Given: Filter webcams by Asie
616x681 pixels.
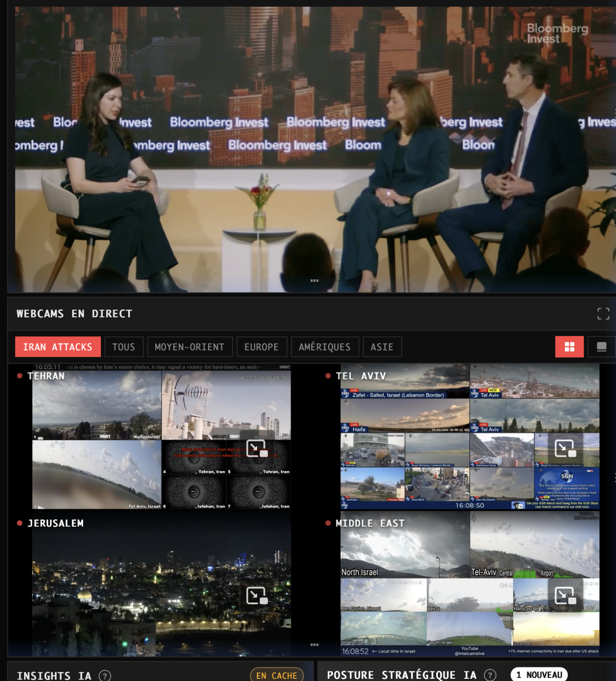Looking at the screenshot, I should [x=382, y=347].
